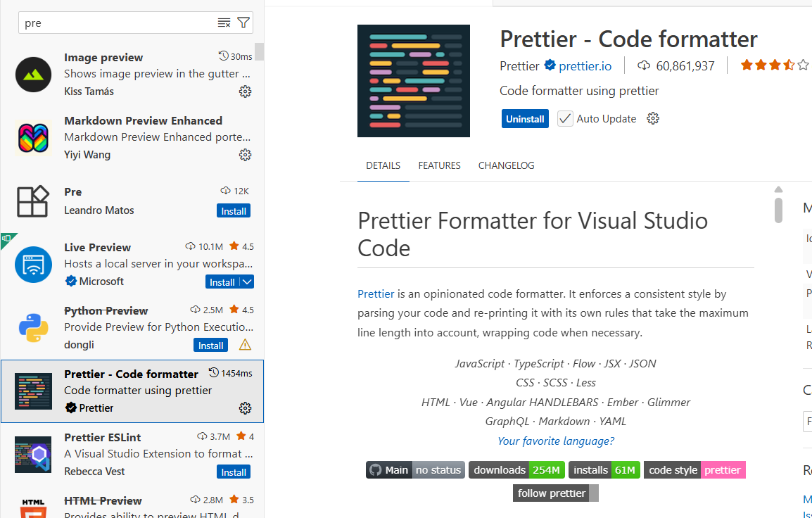This screenshot has height=518, width=812.
Task: Switch to CHANGELOG tab
Action: point(506,166)
